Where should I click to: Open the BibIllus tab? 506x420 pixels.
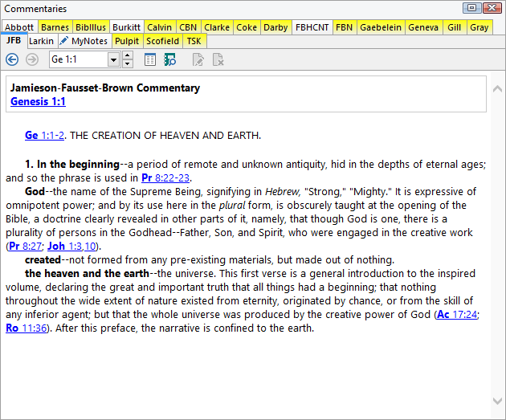91,27
